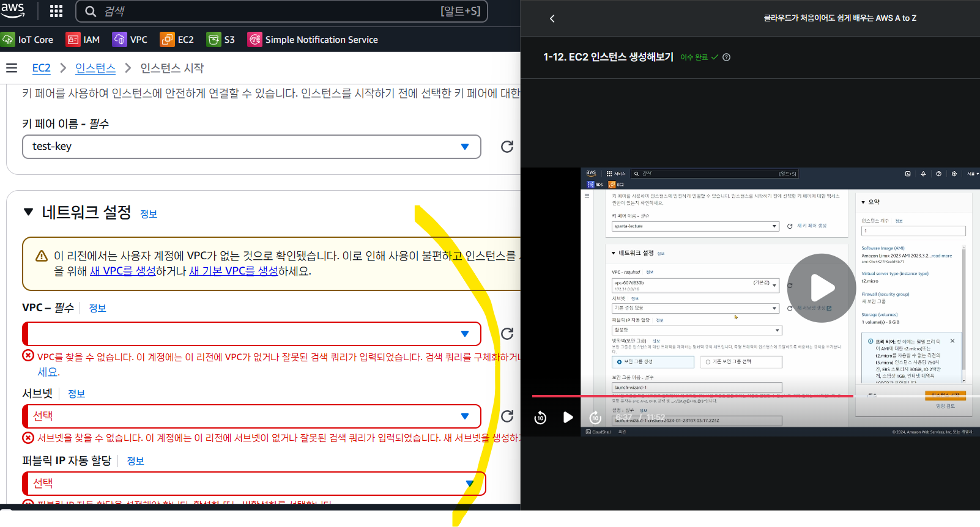The height and width of the screenshot is (527, 980).
Task: Open the AWS services grid menu
Action: [x=56, y=11]
